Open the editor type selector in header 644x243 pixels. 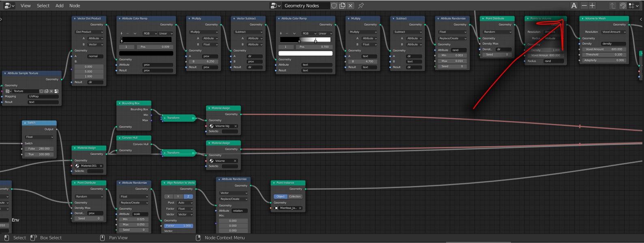[9, 6]
